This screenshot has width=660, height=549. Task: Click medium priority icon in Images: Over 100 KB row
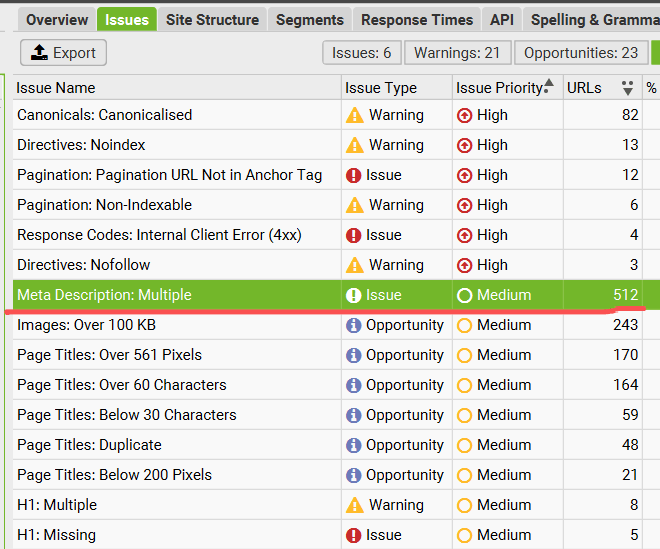coord(464,325)
